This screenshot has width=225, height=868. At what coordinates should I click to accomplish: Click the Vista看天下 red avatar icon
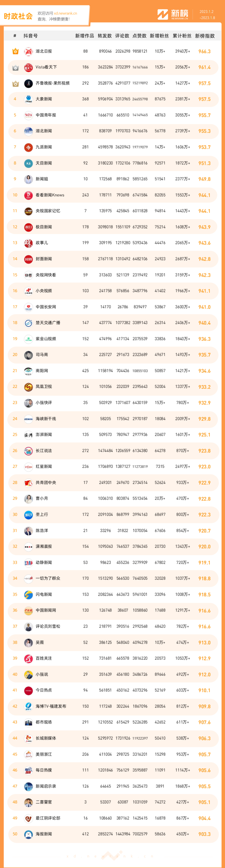pos(28,67)
